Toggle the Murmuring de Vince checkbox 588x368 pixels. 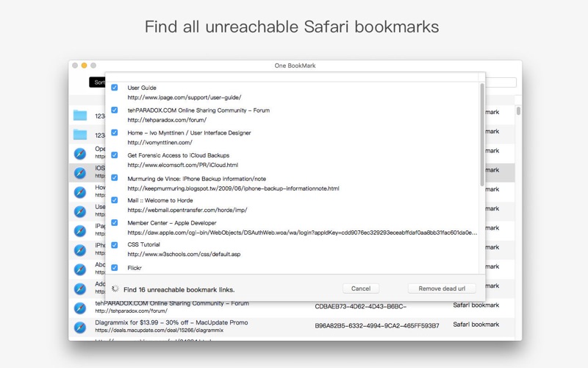[115, 177]
